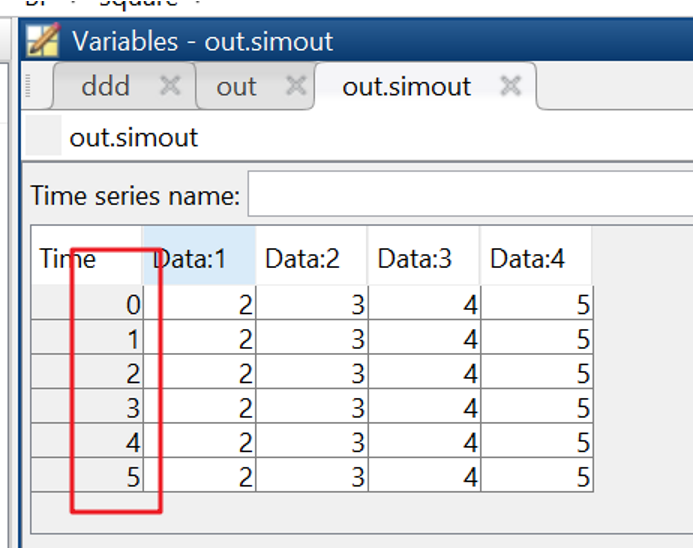Click the Variables editor pencil icon

coord(43,41)
